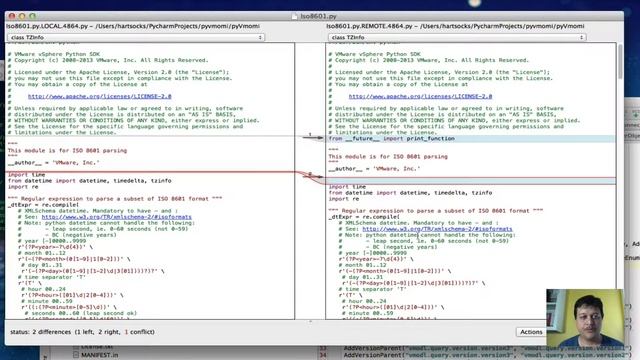Click the '__author__' line in left pane
This screenshot has height=360, width=640.
tap(53, 162)
